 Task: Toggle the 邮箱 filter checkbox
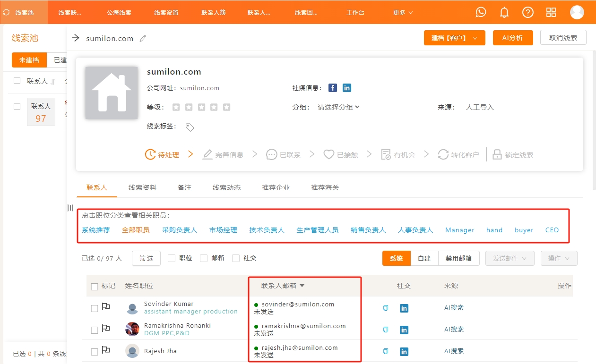point(204,258)
